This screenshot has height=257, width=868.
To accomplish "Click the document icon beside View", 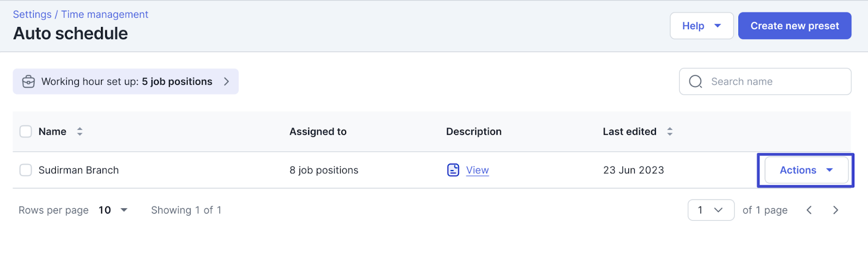I will [453, 170].
